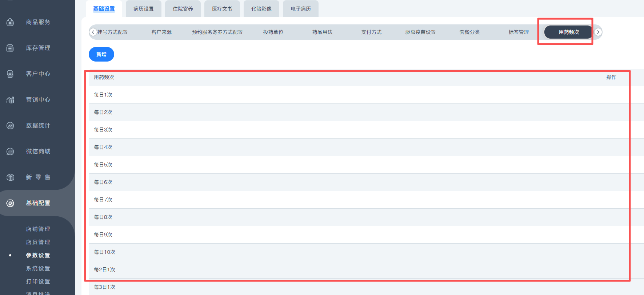Select the 药品用法 sub-tab

click(x=322, y=32)
